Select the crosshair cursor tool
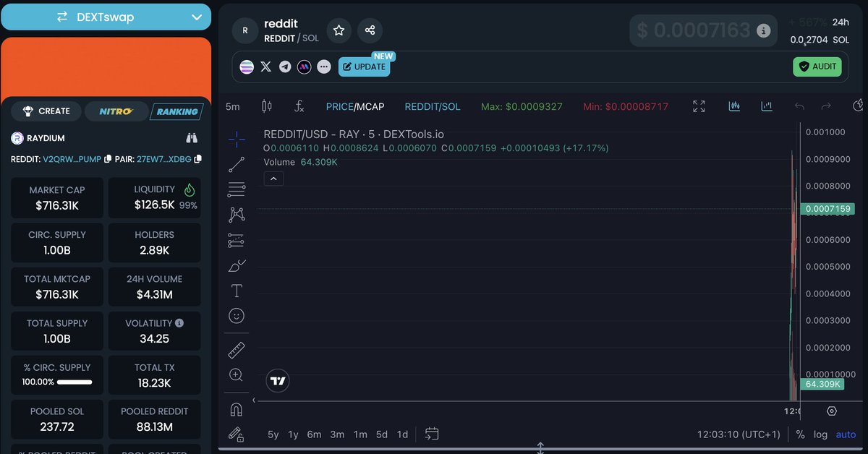The width and height of the screenshot is (868, 454). coord(237,140)
